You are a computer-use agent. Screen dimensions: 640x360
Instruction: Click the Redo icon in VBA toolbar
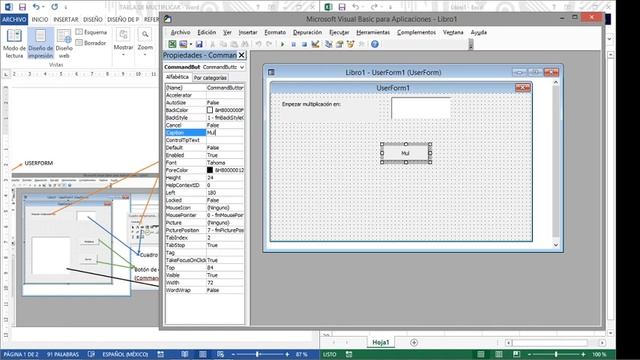pyautogui.click(x=269, y=44)
